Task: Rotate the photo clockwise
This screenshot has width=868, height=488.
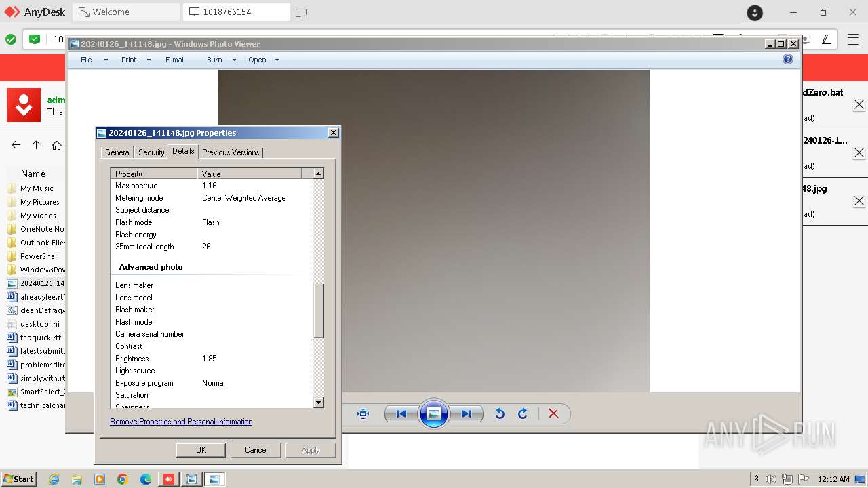Action: point(523,413)
